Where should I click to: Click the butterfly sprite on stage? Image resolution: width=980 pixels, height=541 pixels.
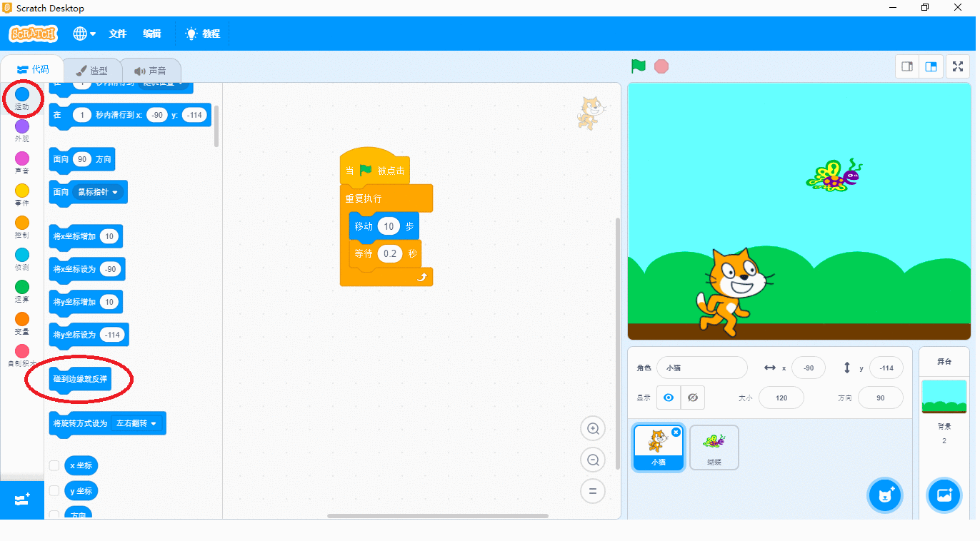click(834, 176)
